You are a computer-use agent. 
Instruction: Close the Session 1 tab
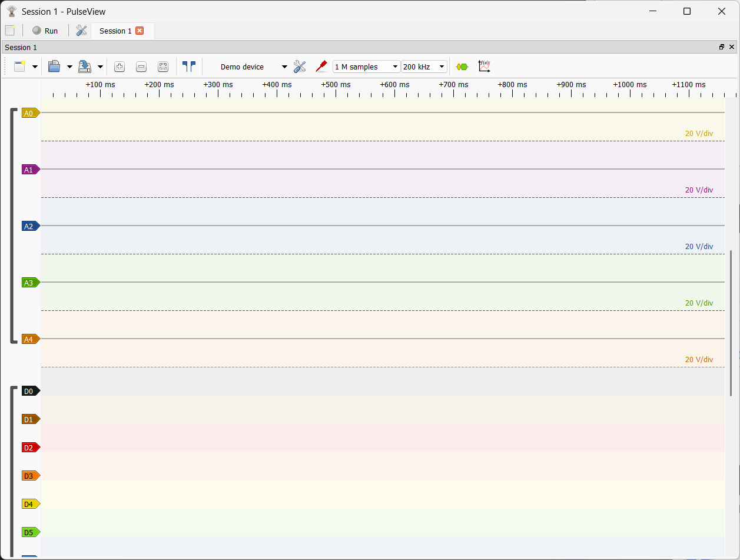coord(139,31)
